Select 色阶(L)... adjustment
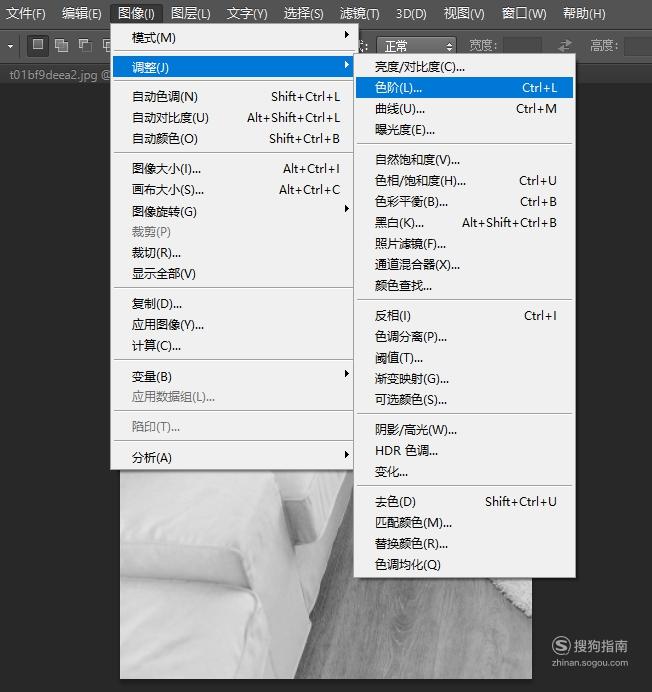Viewport: 652px width, 692px height. pos(464,87)
